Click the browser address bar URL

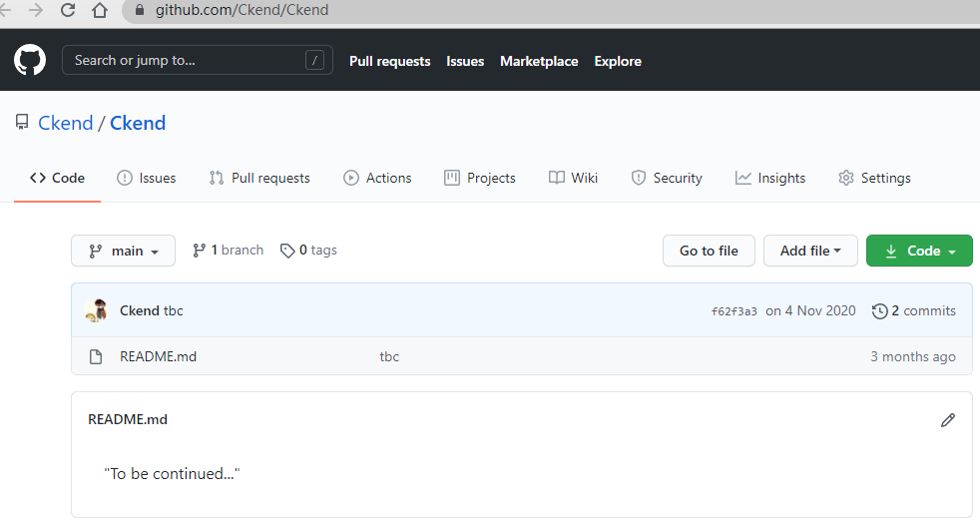point(242,10)
